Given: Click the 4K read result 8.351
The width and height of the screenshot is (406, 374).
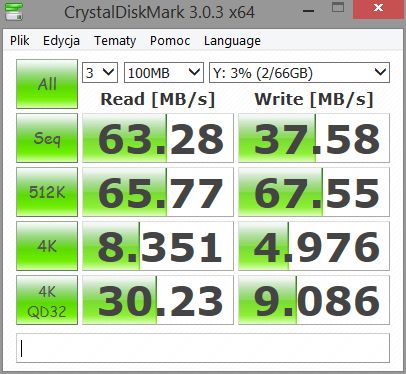Looking at the screenshot, I should point(158,246).
